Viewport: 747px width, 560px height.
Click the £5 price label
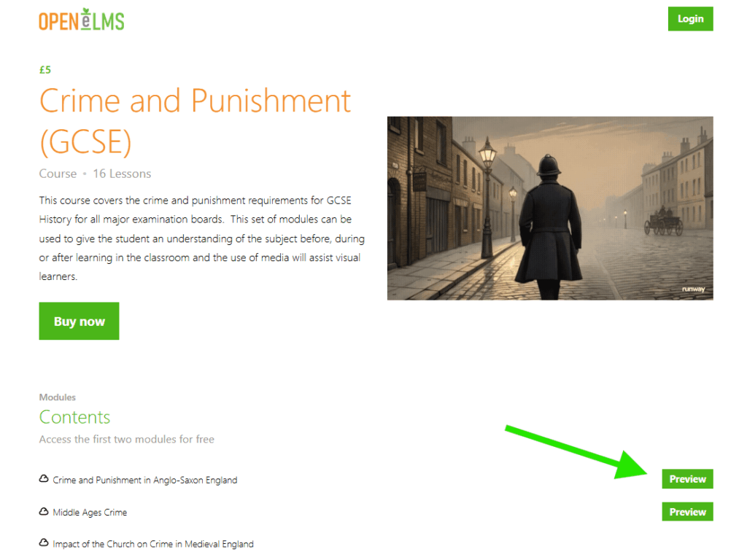45,70
